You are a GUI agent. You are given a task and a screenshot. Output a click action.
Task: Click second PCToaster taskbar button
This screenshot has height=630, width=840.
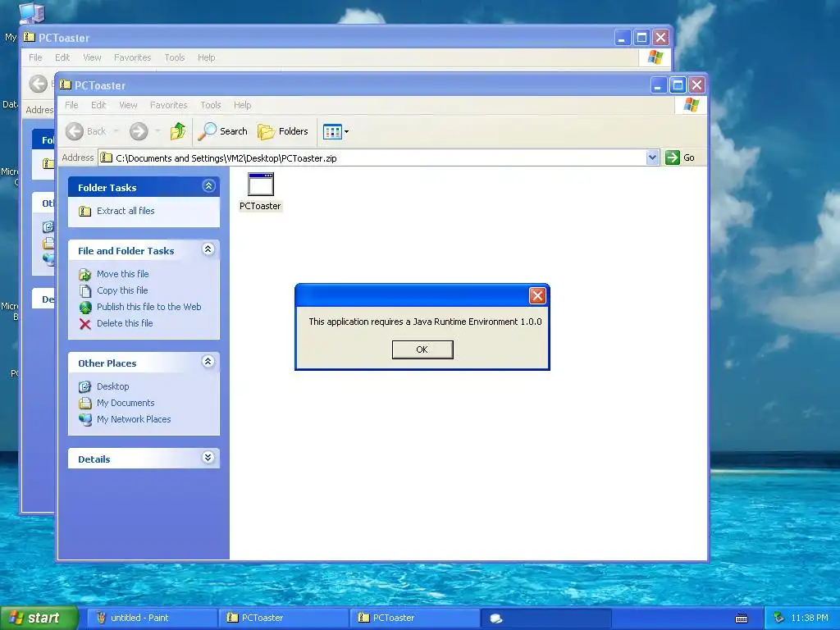pyautogui.click(x=414, y=618)
